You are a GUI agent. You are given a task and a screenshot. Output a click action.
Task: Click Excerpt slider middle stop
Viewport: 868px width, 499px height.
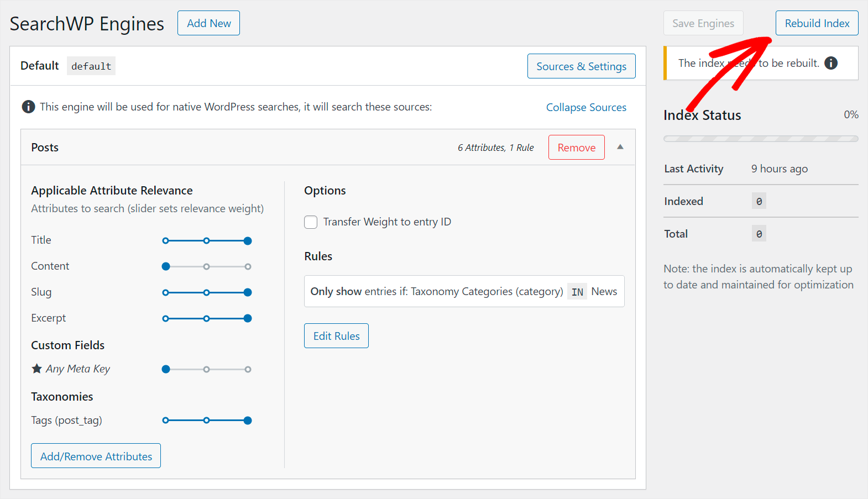click(x=206, y=318)
